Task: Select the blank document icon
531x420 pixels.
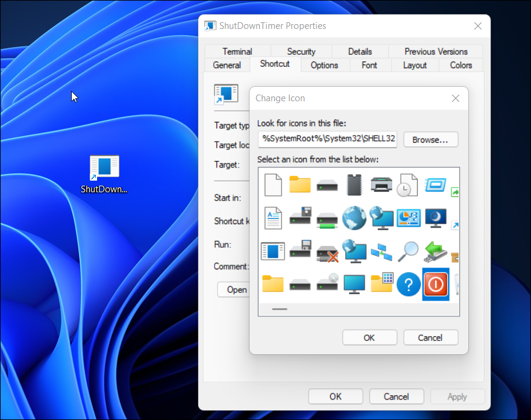Action: tap(272, 184)
